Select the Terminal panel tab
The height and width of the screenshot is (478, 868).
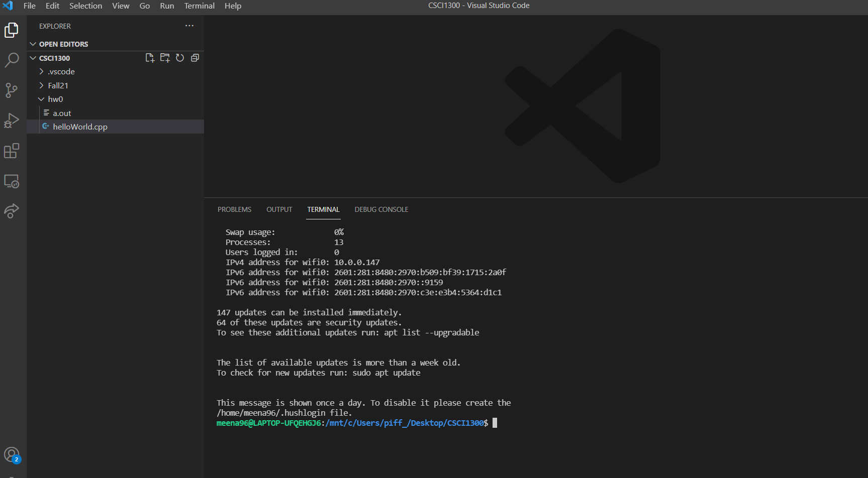click(323, 209)
